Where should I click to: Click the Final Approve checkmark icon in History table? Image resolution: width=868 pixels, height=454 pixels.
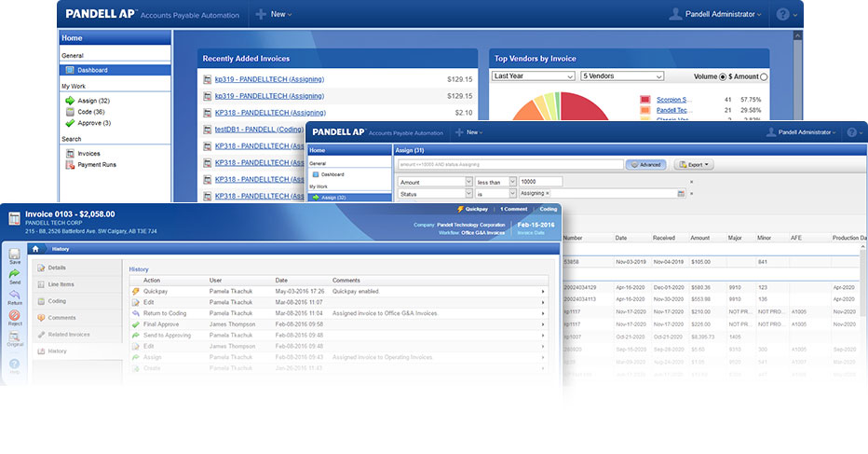click(x=136, y=324)
